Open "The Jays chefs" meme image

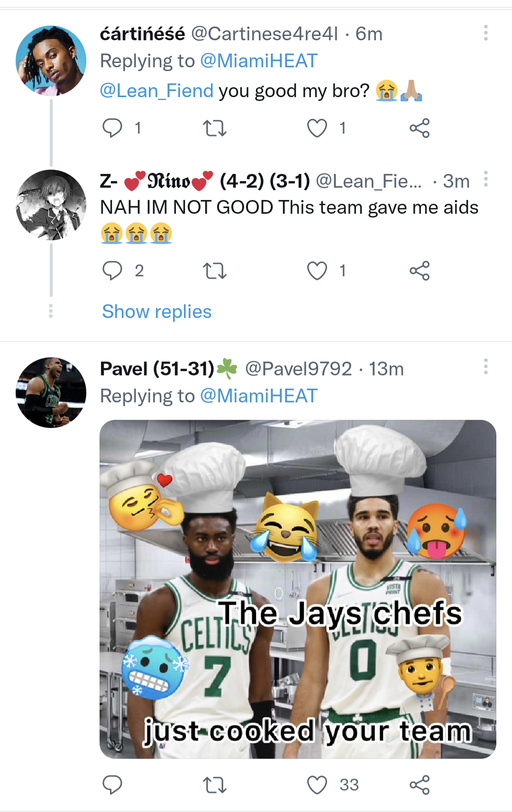(298, 589)
